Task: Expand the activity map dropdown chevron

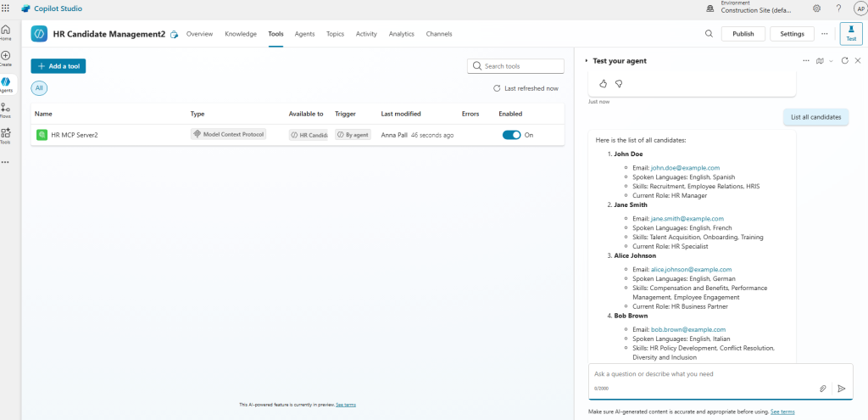Action: click(x=831, y=61)
